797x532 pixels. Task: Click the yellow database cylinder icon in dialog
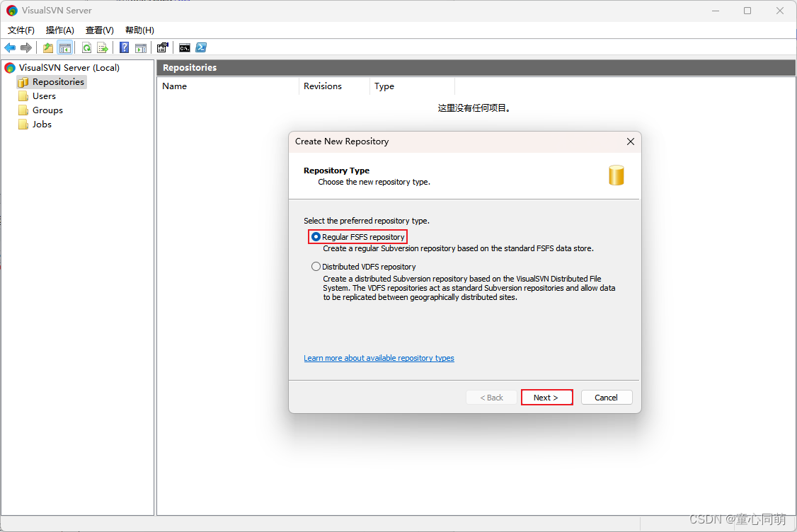617,175
